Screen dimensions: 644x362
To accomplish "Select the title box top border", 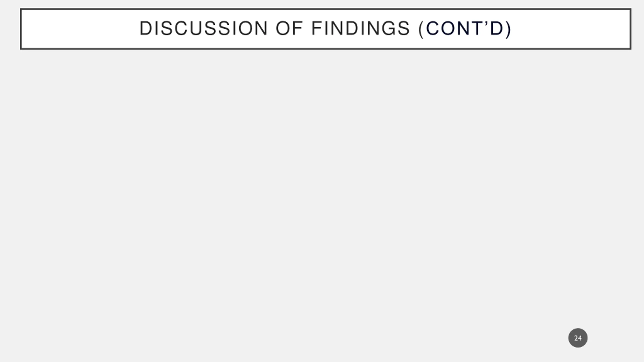I will 326,9.
